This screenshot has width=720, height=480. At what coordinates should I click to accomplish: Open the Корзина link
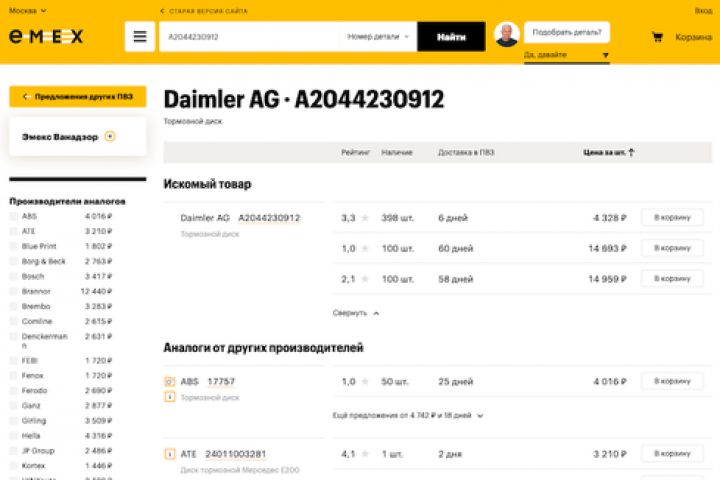pos(693,37)
